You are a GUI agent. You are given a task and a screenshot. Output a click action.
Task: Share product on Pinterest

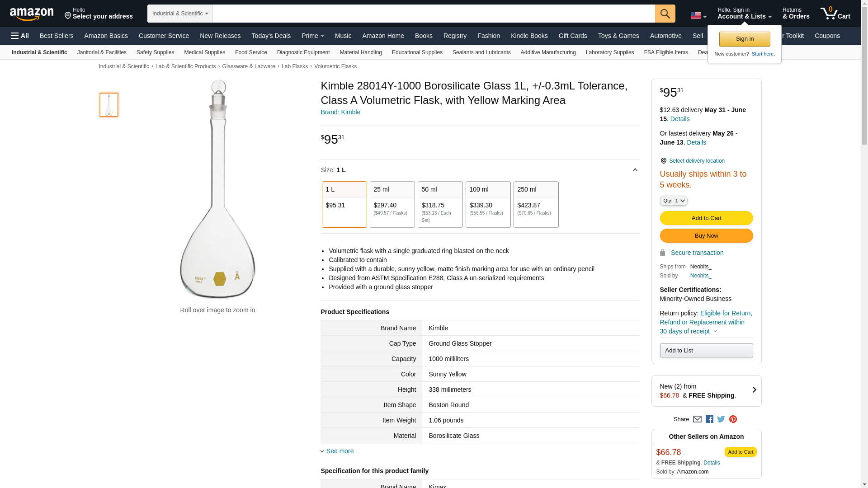tap(733, 419)
